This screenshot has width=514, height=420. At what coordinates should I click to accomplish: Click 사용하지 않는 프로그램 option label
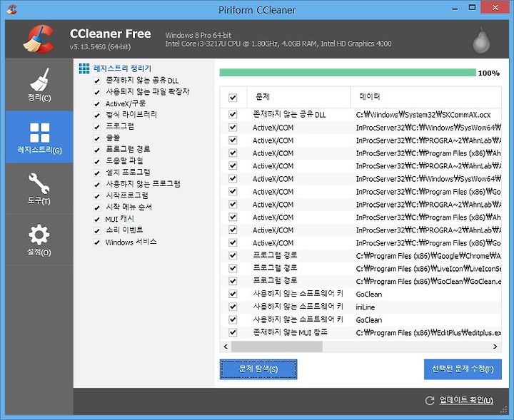click(143, 184)
